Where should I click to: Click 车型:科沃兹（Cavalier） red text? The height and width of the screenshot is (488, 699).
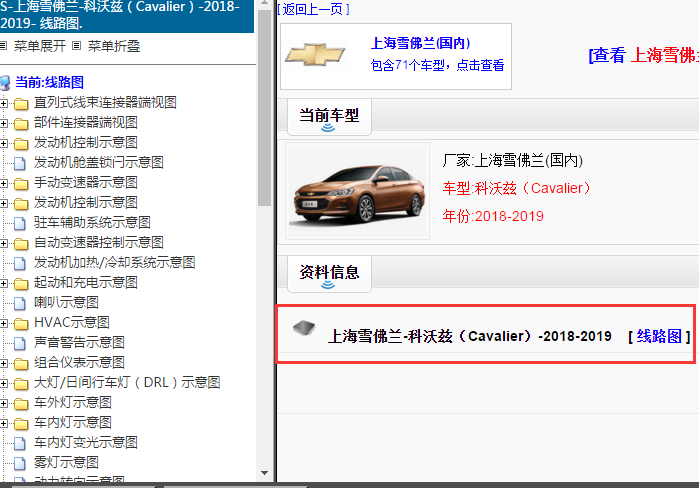click(516, 189)
